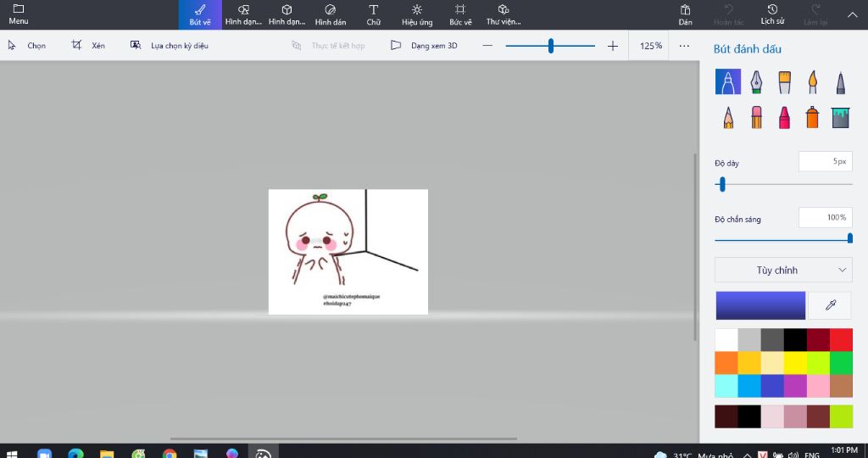This screenshot has height=458, width=868.
Task: Pick a color with the eyedropper
Action: (x=830, y=305)
